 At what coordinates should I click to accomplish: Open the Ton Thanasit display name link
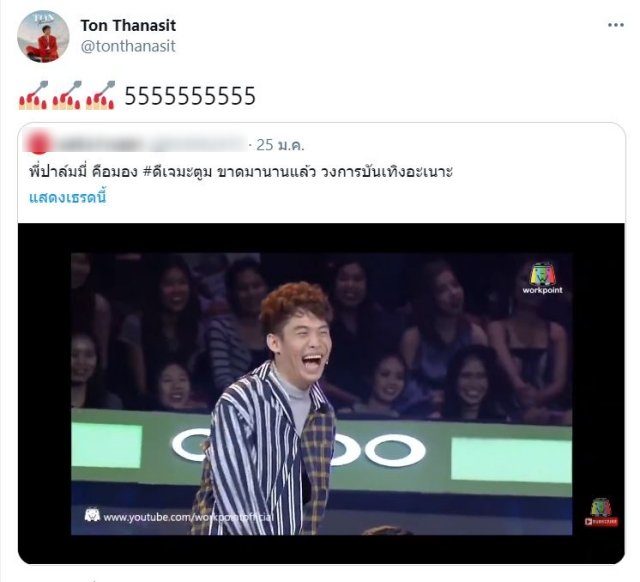coord(128,25)
